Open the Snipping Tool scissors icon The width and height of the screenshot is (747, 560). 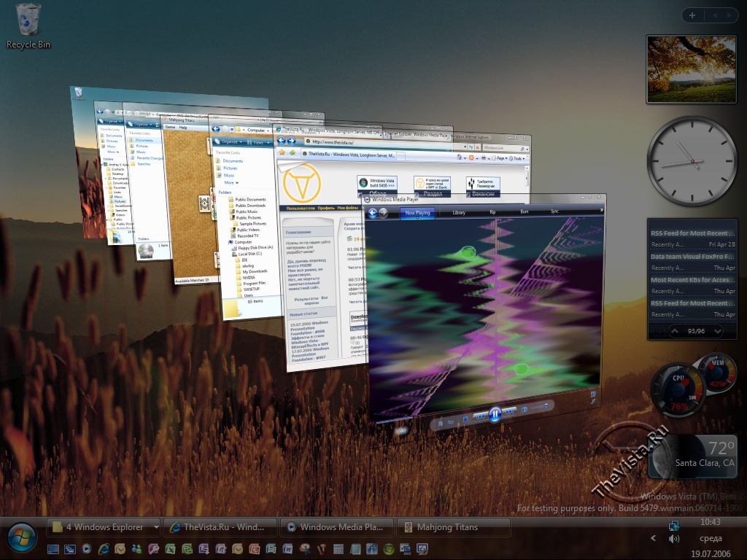click(304, 549)
